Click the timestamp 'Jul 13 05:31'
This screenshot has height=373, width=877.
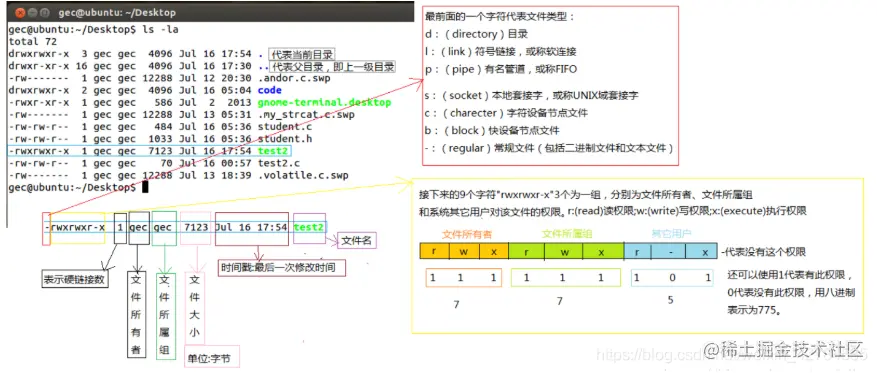215,115
